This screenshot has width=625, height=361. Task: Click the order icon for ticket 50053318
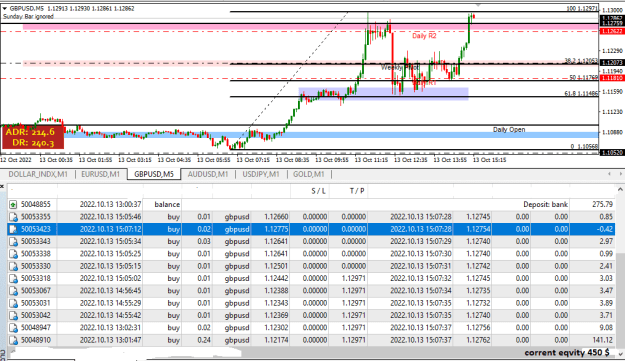(x=13, y=279)
